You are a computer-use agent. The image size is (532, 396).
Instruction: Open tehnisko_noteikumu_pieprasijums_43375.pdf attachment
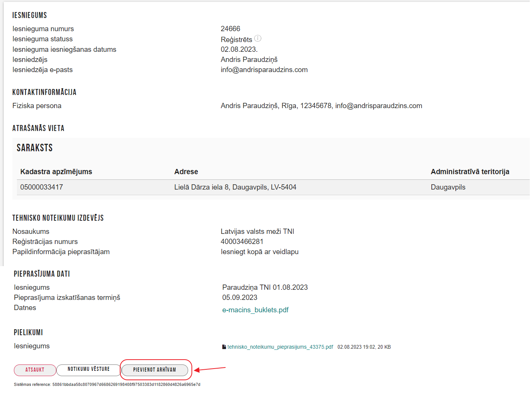(280, 347)
